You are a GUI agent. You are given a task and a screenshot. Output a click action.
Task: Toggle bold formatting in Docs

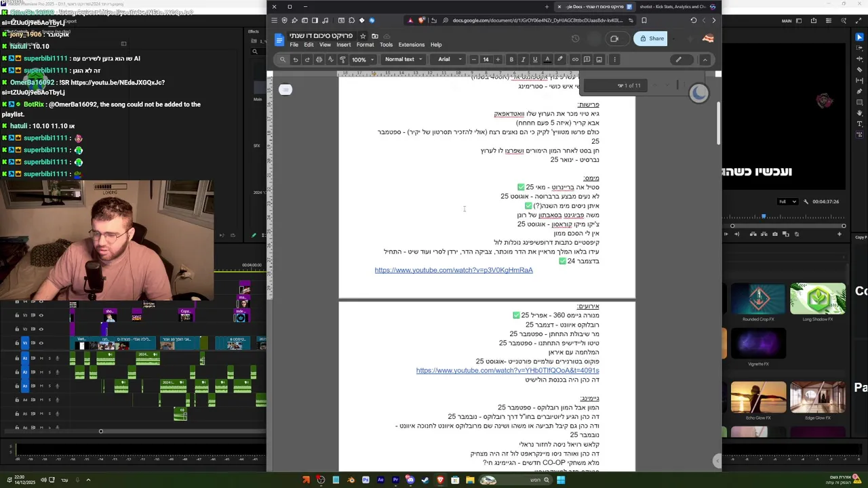(511, 60)
